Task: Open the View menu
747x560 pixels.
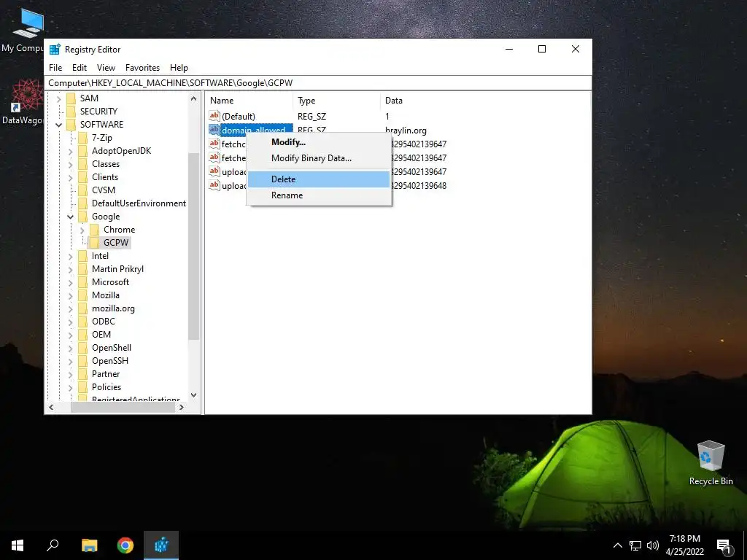Action: pos(106,68)
